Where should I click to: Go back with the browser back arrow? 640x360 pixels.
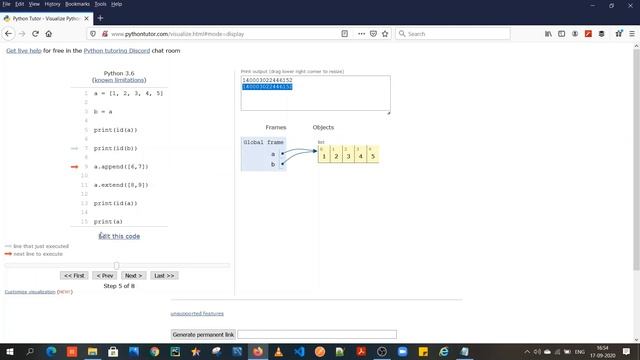pyautogui.click(x=9, y=34)
